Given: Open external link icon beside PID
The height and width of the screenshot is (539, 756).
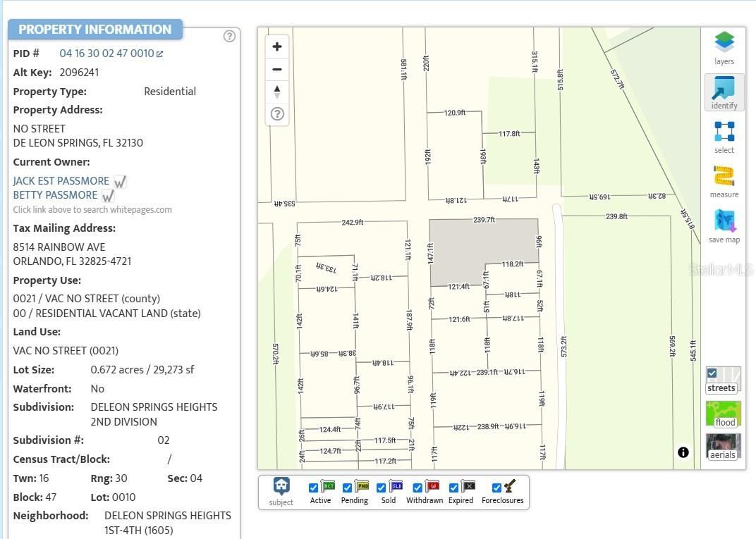Looking at the screenshot, I should tap(159, 54).
